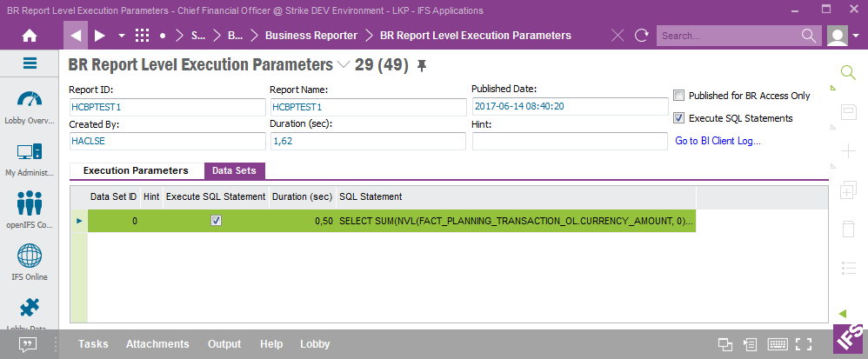This screenshot has height=359, width=868.
Task: Open the user profile avatar
Action: tap(838, 36)
